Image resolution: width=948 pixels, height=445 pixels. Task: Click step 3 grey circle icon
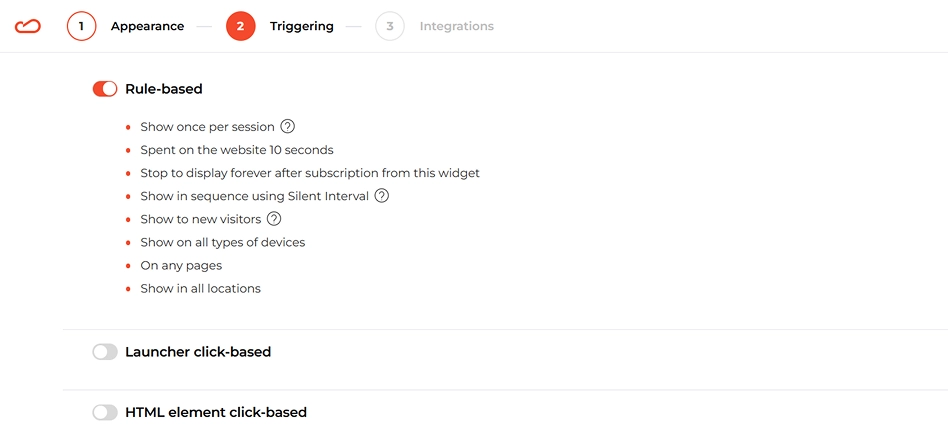click(390, 27)
